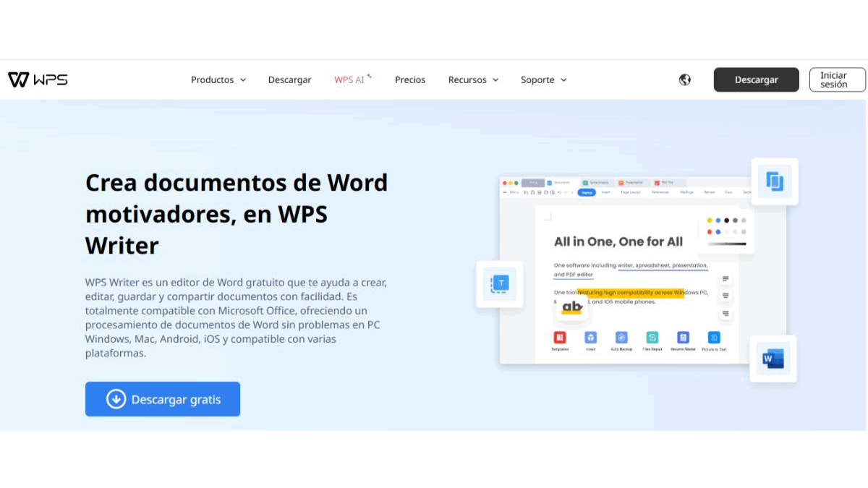Click the WPS logo in the header
This screenshot has height=488, width=868.
click(38, 80)
